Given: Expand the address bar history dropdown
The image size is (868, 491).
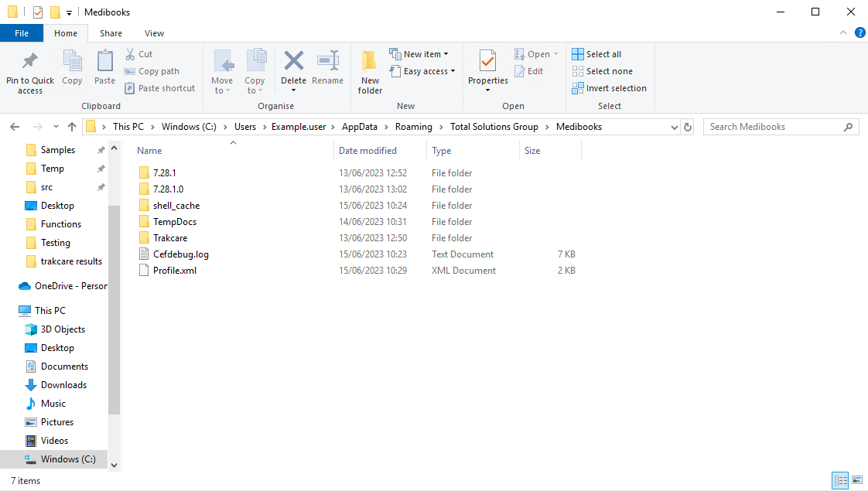Looking at the screenshot, I should (x=673, y=127).
